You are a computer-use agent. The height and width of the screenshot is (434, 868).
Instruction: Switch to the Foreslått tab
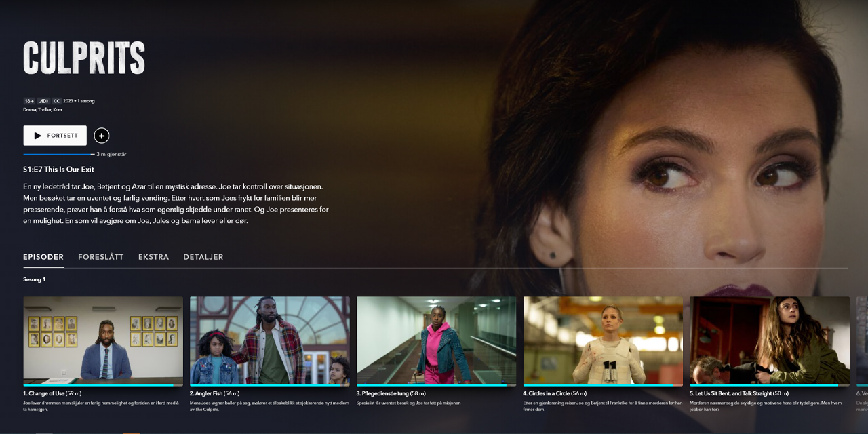pos(101,257)
